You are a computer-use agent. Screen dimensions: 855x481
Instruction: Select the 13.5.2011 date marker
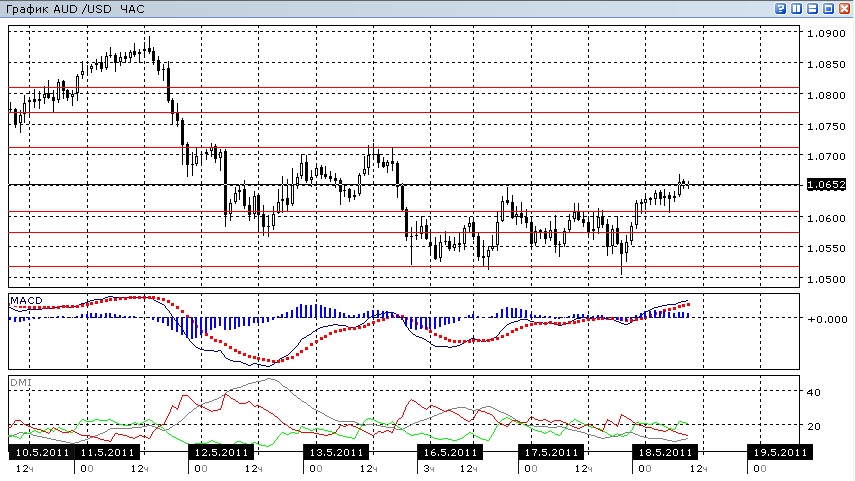336,452
